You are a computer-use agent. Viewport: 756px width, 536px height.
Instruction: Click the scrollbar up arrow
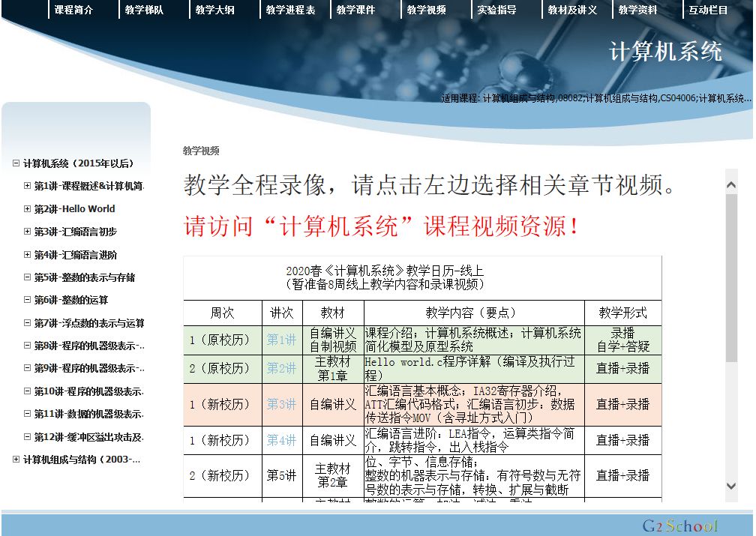pos(731,182)
